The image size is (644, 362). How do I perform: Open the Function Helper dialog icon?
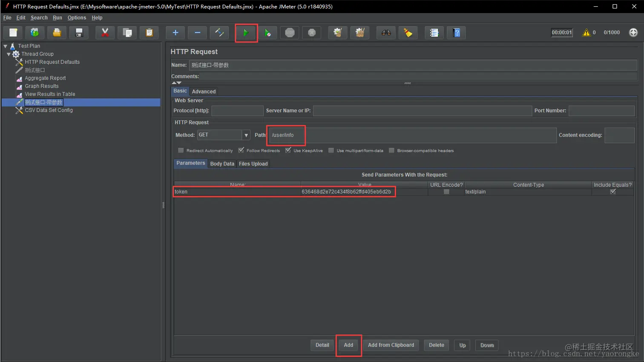coord(434,33)
